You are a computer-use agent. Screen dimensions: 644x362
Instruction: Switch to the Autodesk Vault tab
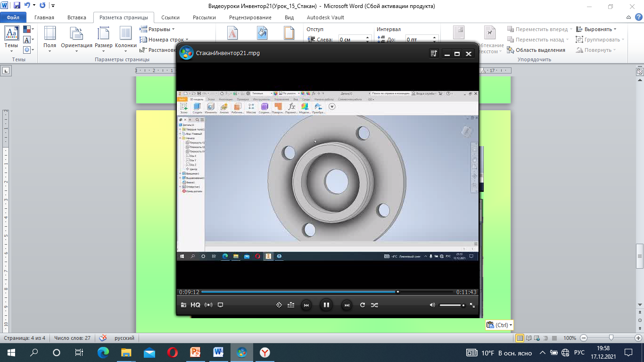click(325, 17)
